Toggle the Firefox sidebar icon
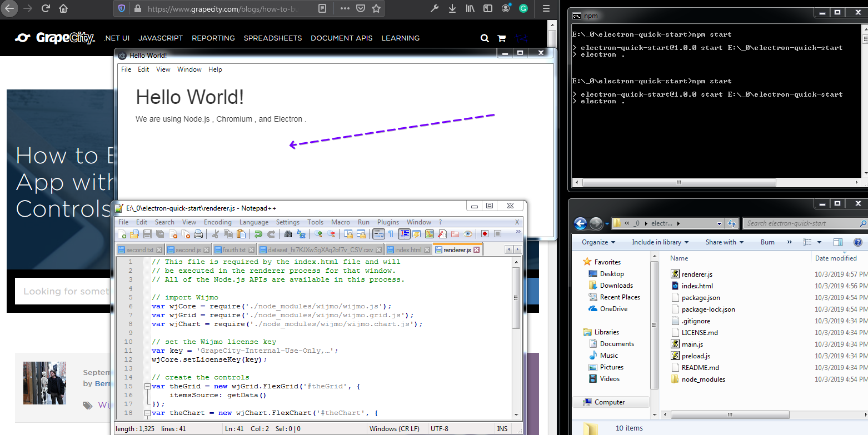Screen dimensions: 868x435 pyautogui.click(x=488, y=8)
